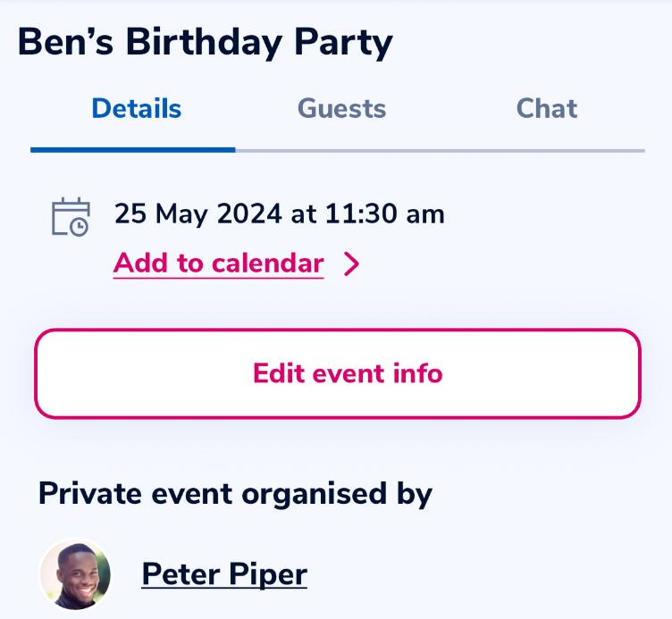Click the Edit event info button
The height and width of the screenshot is (619, 672).
pos(338,373)
